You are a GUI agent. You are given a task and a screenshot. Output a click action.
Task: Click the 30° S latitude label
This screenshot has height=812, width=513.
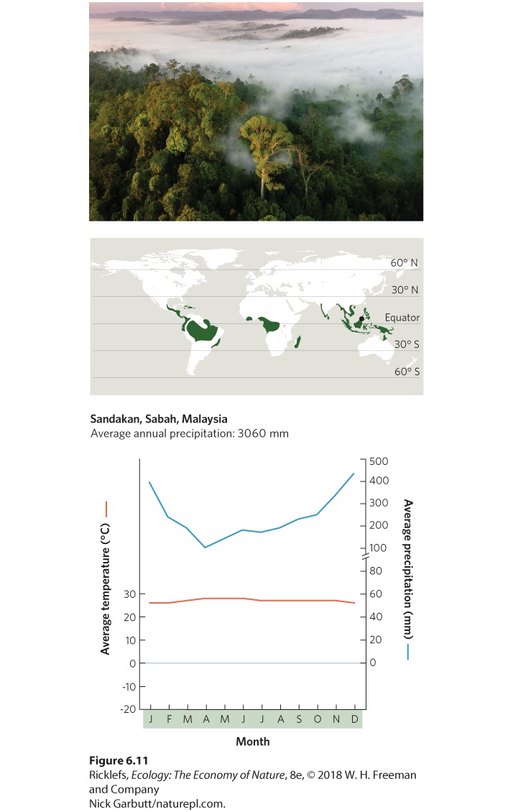(x=407, y=344)
